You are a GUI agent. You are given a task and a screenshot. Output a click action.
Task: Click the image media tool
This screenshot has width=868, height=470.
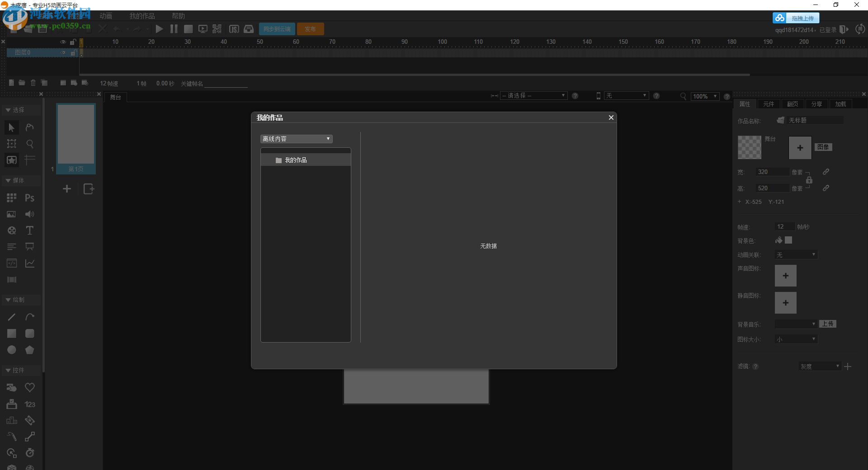coord(11,214)
